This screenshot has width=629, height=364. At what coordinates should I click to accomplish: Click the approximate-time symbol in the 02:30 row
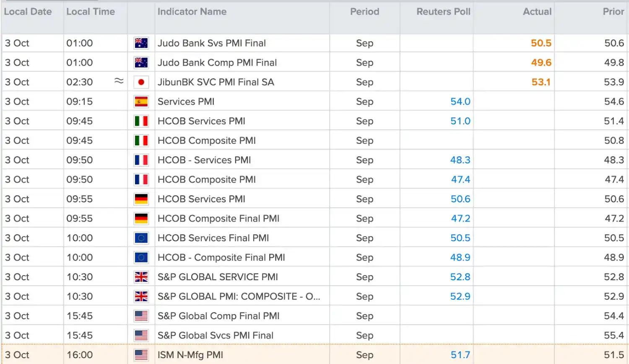[x=119, y=81]
